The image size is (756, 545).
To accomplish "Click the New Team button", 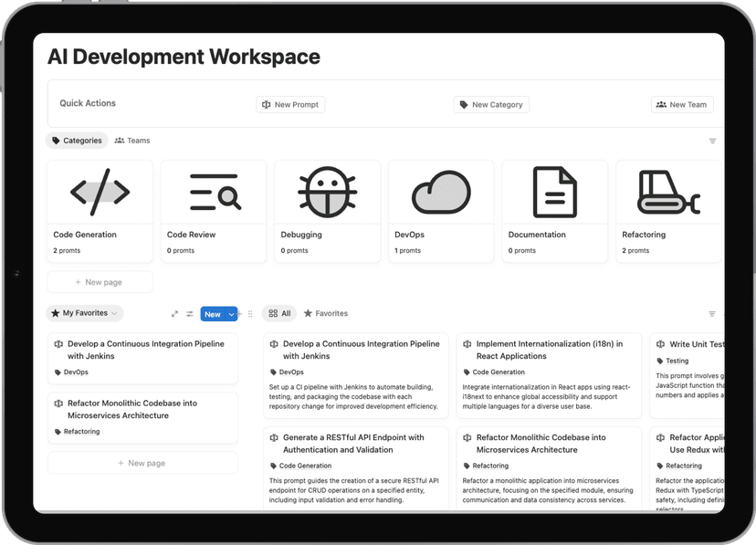I will (682, 104).
